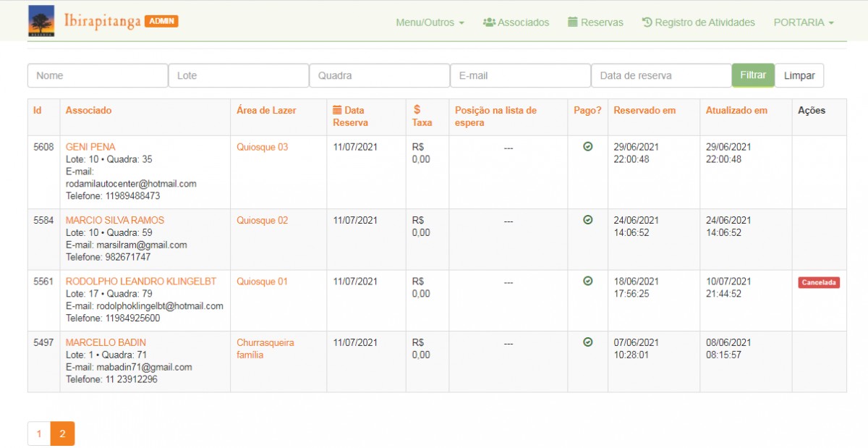Click calendar icon in Data Reserva header
The image size is (868, 448).
click(337, 110)
